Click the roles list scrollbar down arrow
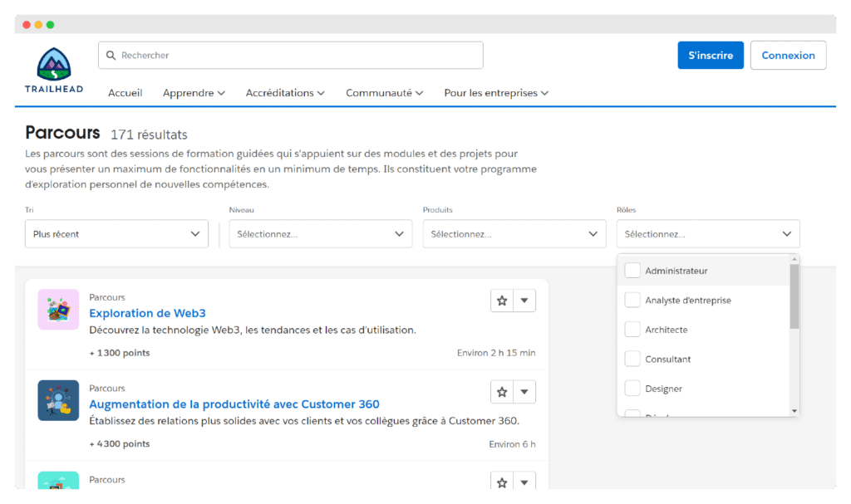 click(x=794, y=411)
